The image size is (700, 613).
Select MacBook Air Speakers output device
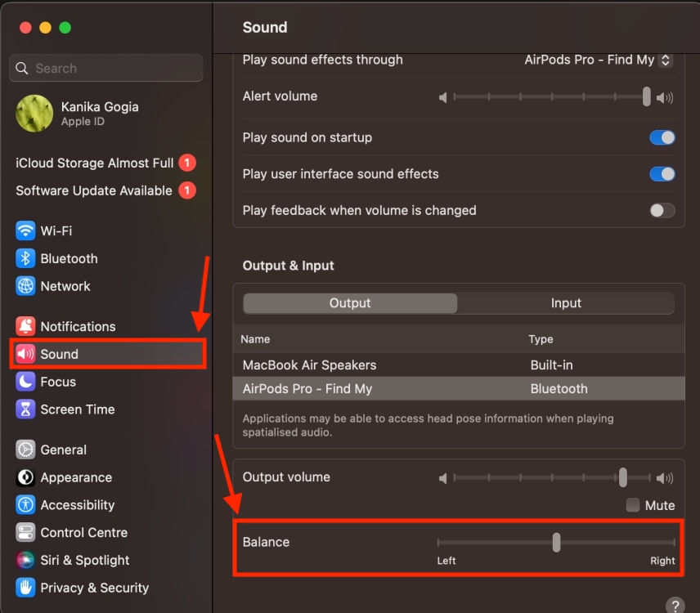point(310,365)
